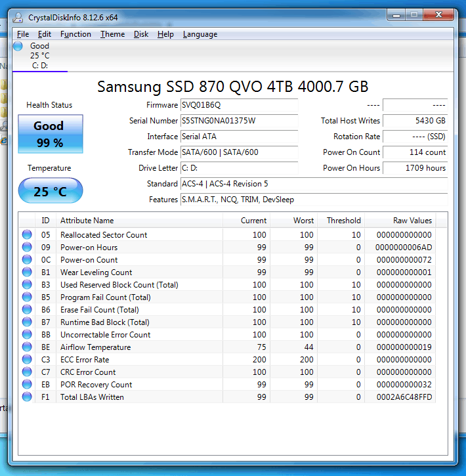Click the ID cell B7
This screenshot has width=466, height=476.
point(46,322)
